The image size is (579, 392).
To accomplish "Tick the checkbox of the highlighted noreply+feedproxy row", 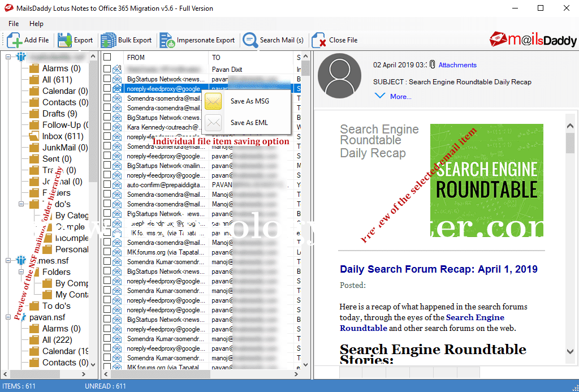I will pyautogui.click(x=107, y=88).
